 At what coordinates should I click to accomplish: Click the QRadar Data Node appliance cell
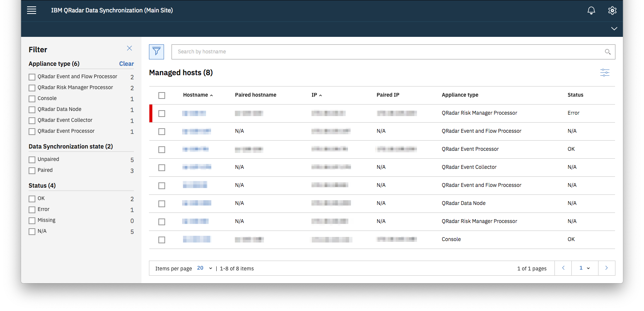(463, 203)
